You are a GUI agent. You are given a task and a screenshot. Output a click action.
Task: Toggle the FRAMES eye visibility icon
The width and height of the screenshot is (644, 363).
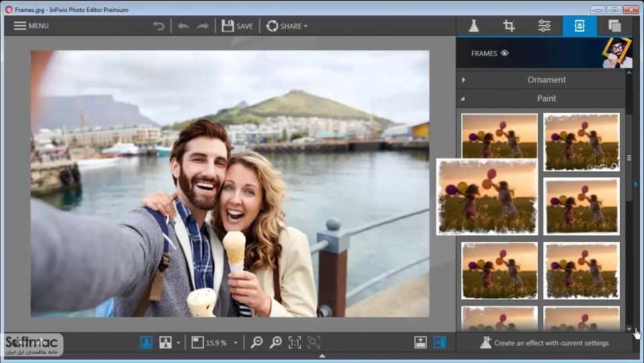505,53
